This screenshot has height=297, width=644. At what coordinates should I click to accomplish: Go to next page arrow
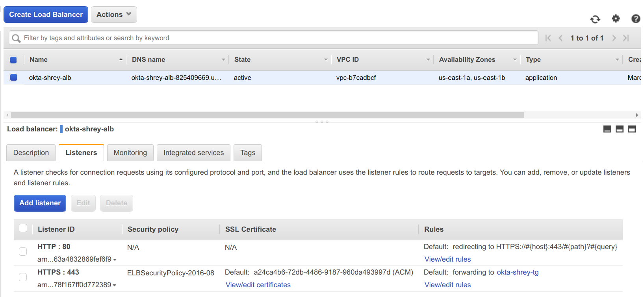[x=614, y=38]
